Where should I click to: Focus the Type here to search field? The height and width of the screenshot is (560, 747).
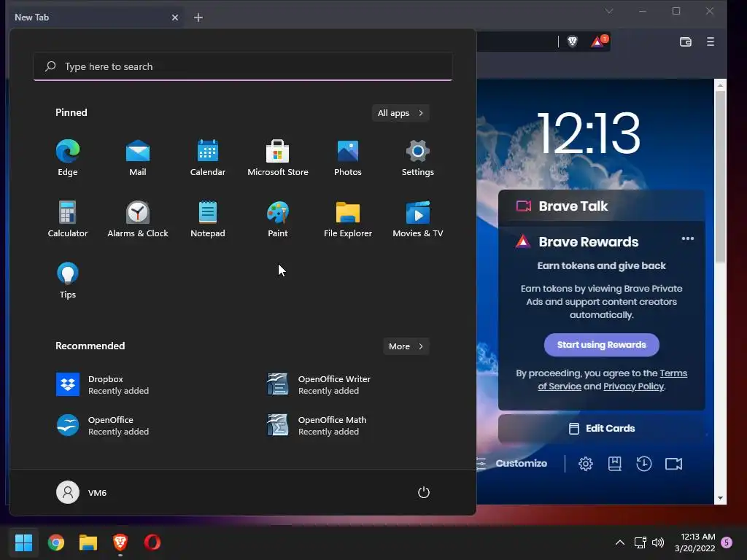(243, 66)
